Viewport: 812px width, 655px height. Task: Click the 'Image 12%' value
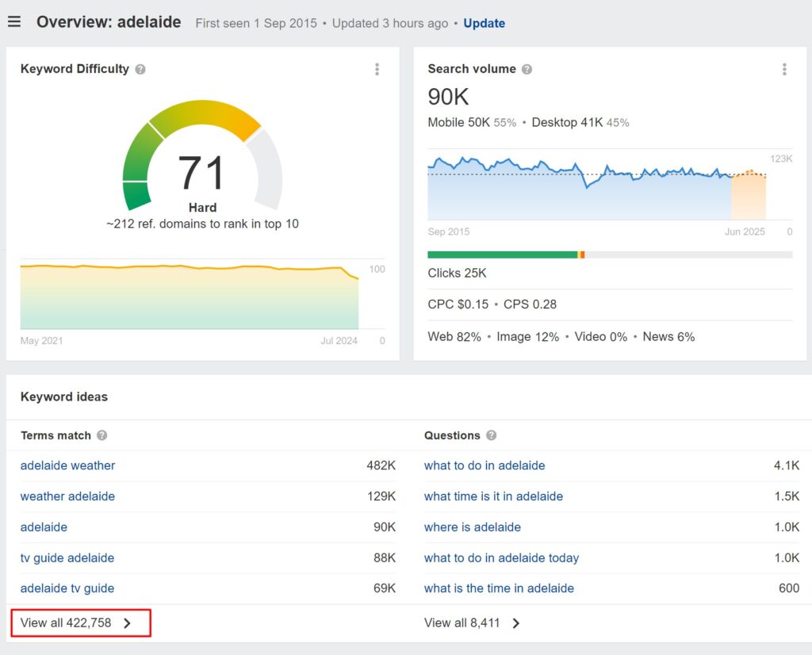tap(528, 336)
